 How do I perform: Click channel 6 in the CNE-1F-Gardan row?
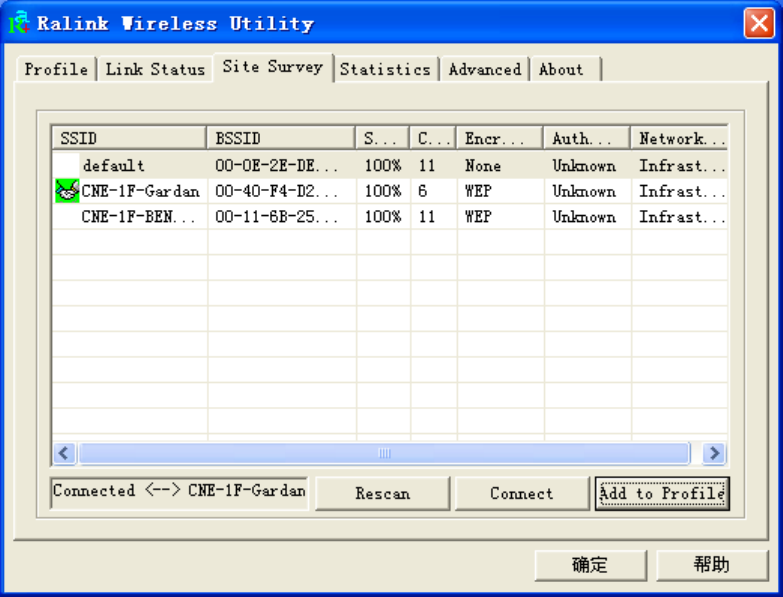422,191
